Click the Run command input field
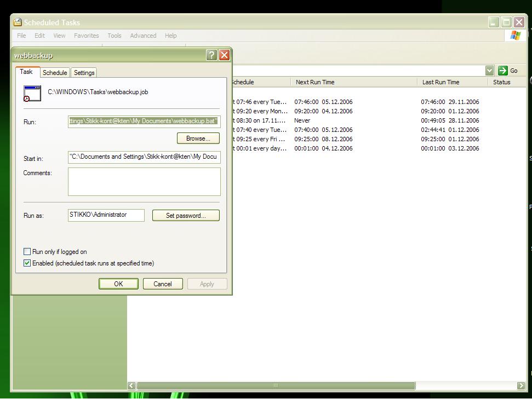 pyautogui.click(x=144, y=122)
